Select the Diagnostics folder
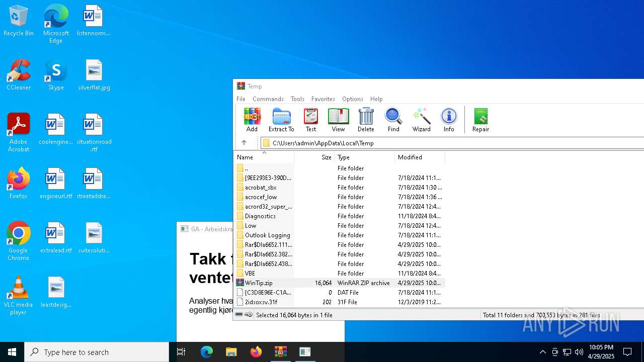 [x=340, y=216]
